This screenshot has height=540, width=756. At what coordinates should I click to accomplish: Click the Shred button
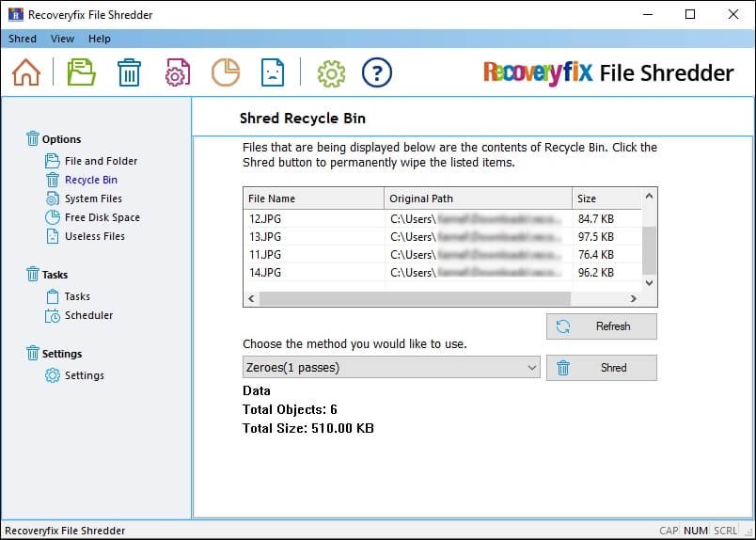click(x=602, y=368)
